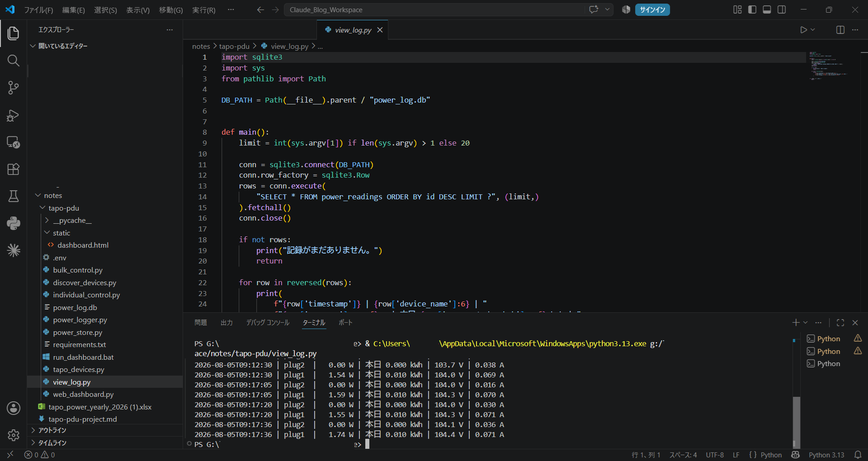Open the 選択(S) menu
Viewport: 868px width, 461px height.
coord(105,10)
